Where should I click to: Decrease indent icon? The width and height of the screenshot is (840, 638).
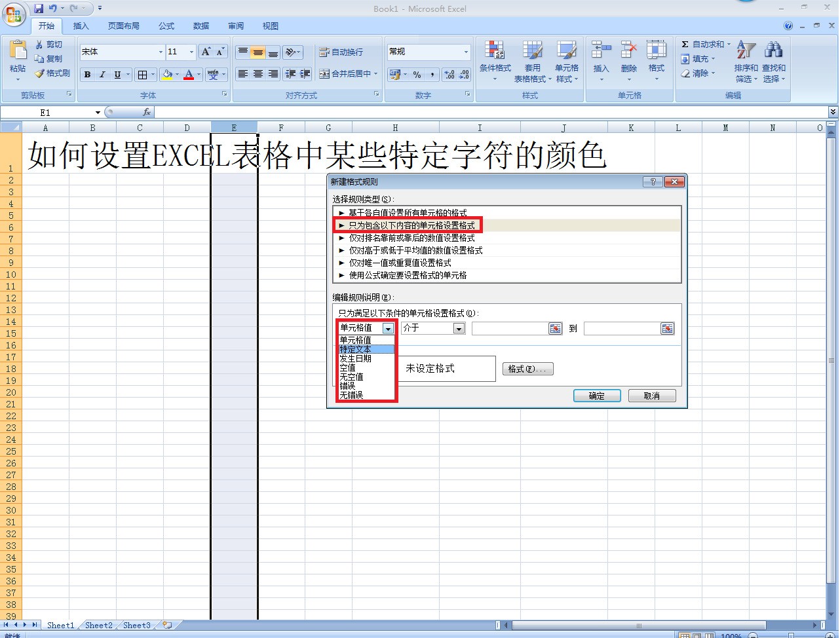[290, 74]
